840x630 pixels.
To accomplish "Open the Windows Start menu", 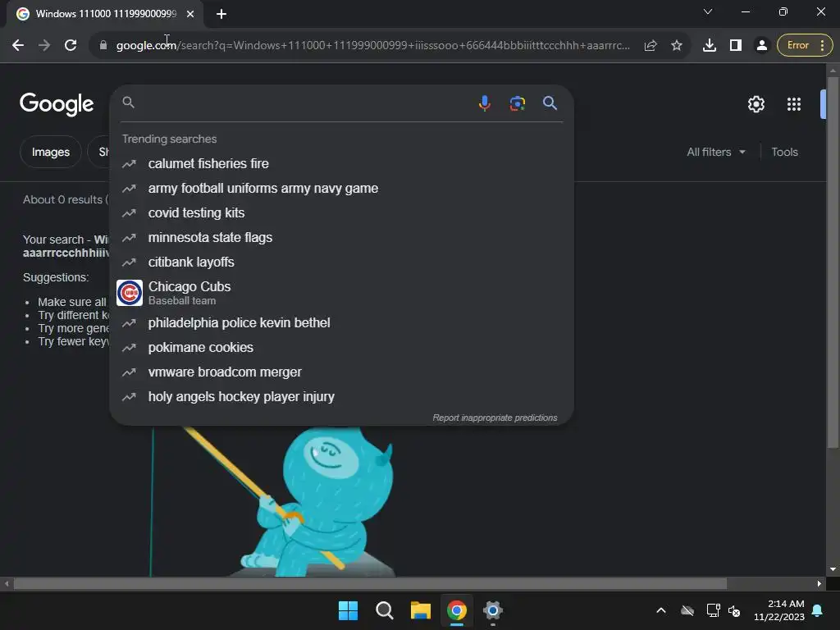I will (x=348, y=610).
